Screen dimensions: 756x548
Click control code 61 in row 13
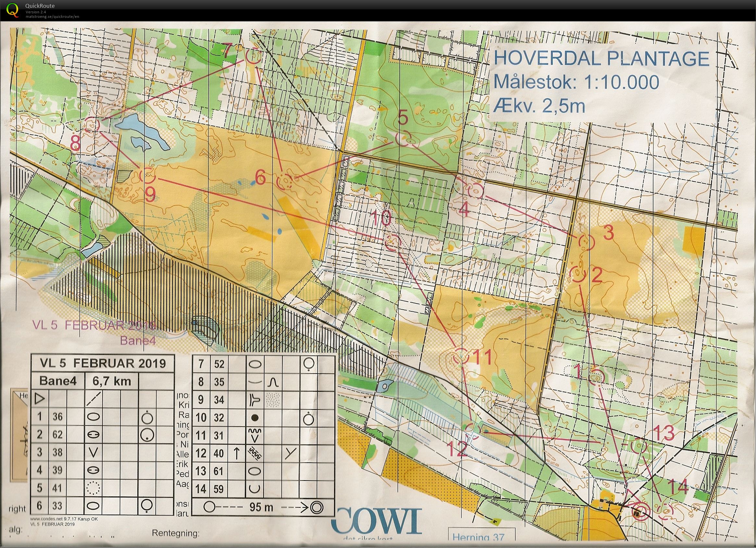[219, 471]
